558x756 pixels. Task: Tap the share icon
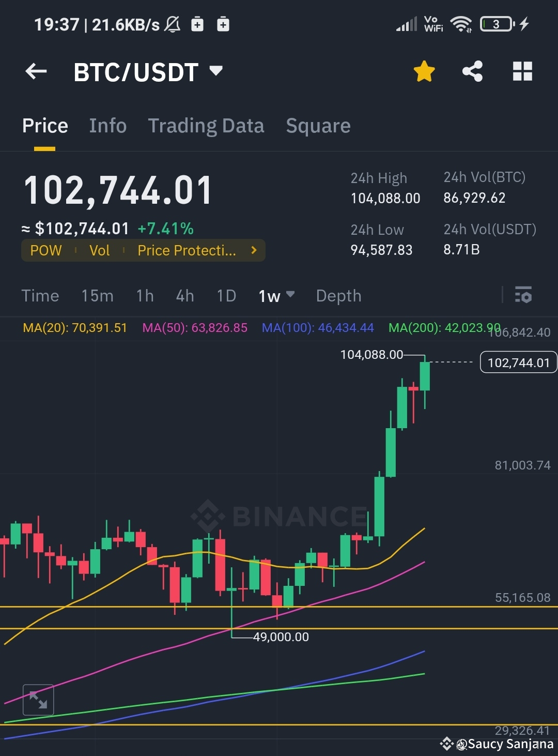pyautogui.click(x=472, y=71)
